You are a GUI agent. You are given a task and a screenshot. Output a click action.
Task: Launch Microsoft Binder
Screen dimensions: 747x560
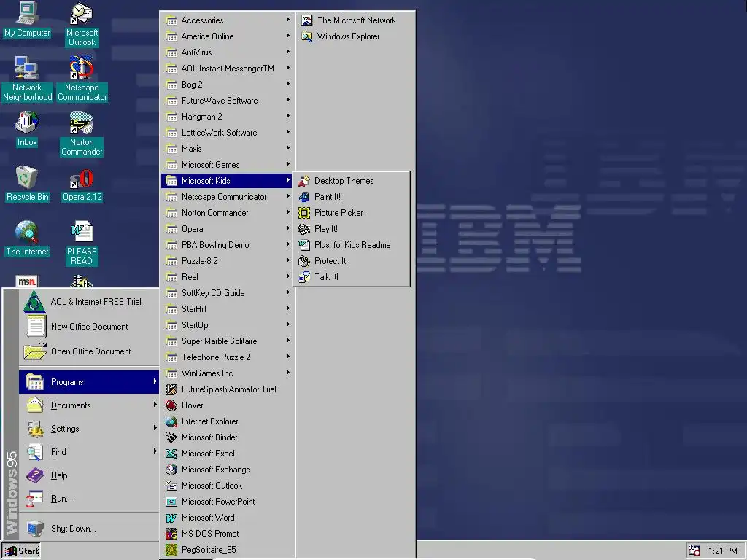click(228, 437)
